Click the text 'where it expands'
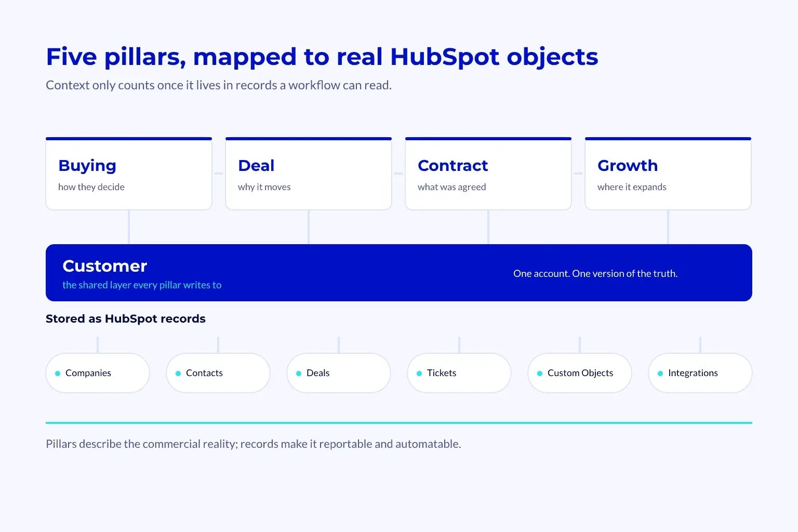 coord(632,187)
